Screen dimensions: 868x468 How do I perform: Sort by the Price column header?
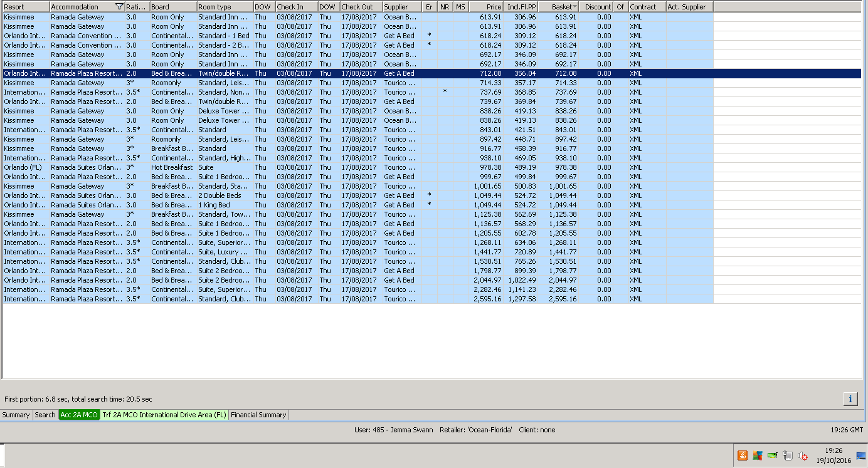point(486,7)
